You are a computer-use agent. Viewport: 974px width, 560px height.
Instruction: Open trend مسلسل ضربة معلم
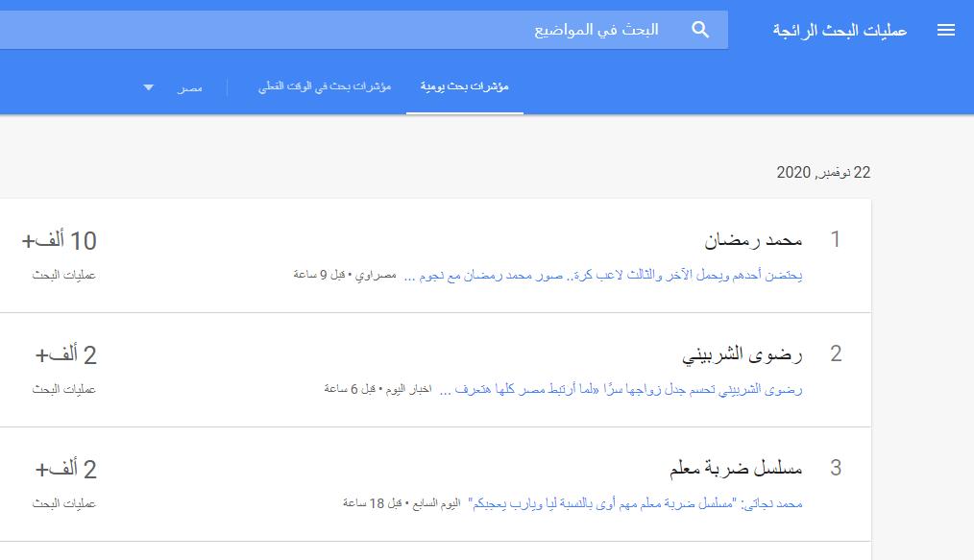736,469
